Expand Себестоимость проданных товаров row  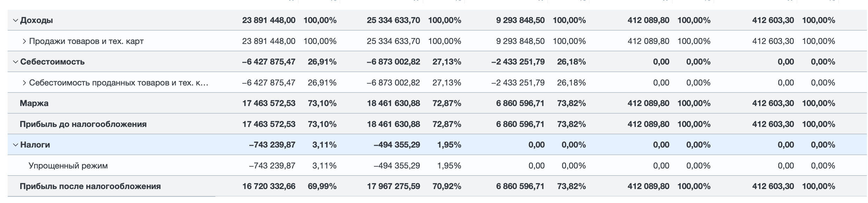click(x=24, y=83)
